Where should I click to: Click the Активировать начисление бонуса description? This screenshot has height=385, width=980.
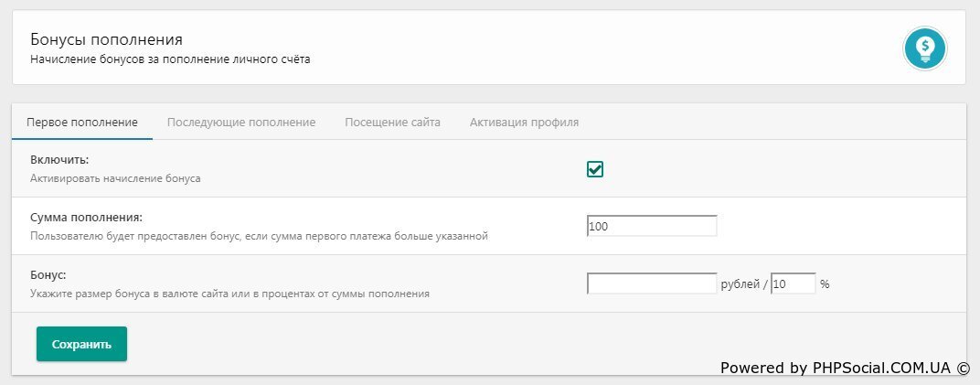115,178
